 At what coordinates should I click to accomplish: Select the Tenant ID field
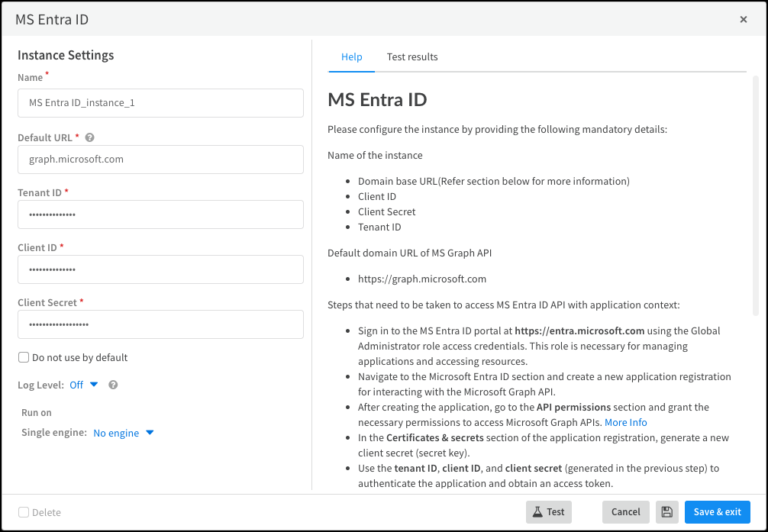pyautogui.click(x=160, y=214)
